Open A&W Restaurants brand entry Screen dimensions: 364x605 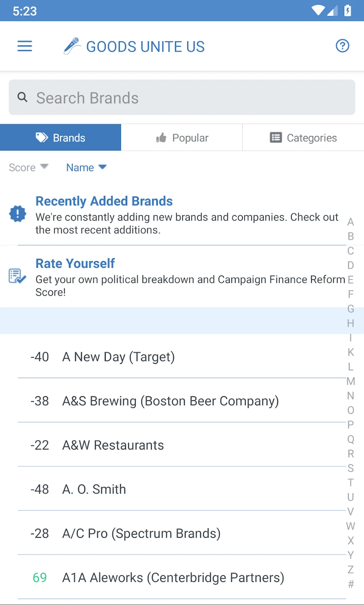[113, 445]
